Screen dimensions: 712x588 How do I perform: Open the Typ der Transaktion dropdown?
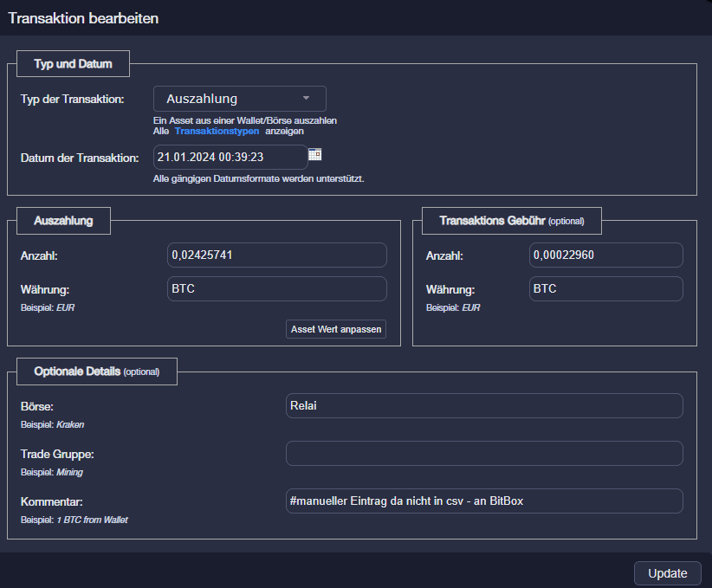click(239, 99)
